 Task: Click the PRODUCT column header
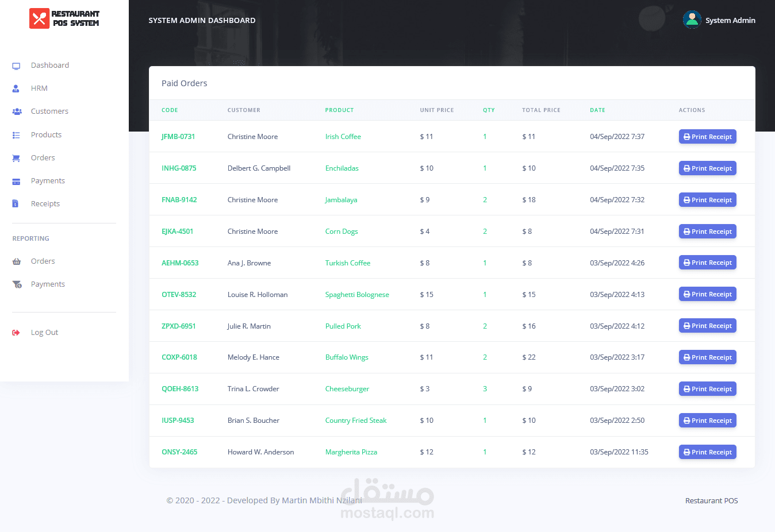pyautogui.click(x=339, y=110)
